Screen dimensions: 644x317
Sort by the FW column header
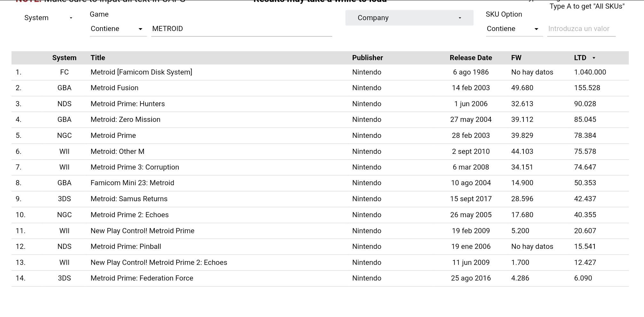tap(516, 58)
